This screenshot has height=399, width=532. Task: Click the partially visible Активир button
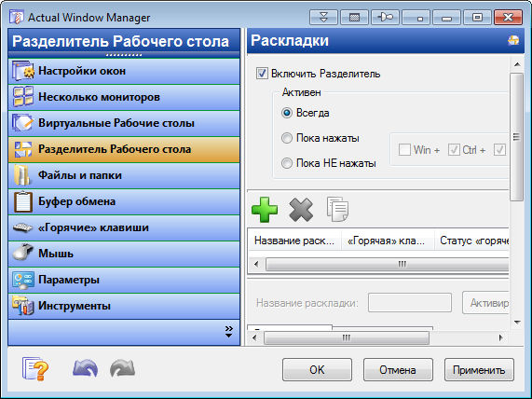485,302
